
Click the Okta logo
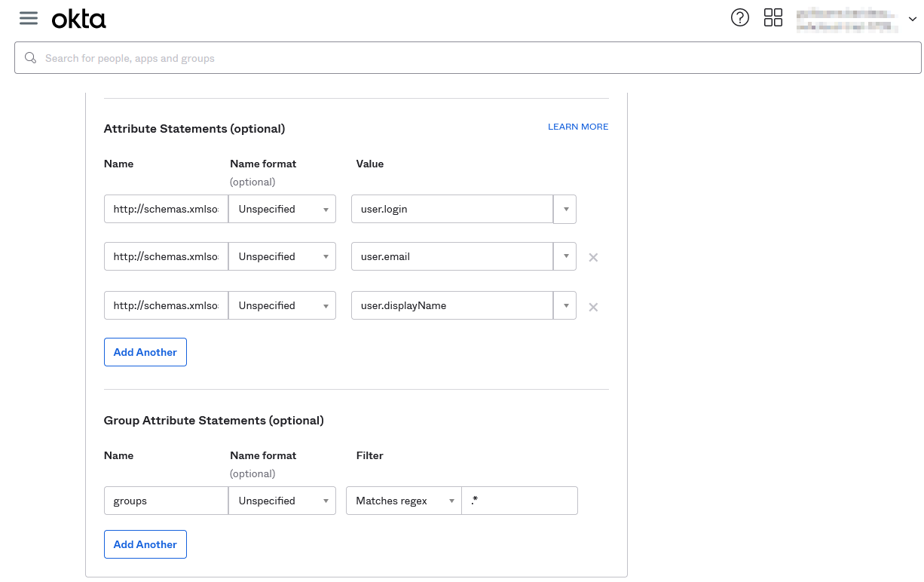(x=78, y=18)
